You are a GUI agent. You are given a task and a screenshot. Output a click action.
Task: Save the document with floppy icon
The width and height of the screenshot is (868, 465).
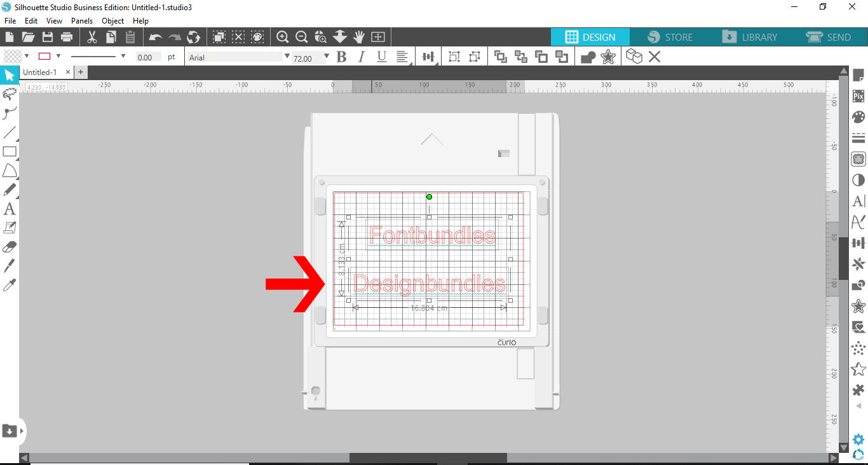point(47,37)
